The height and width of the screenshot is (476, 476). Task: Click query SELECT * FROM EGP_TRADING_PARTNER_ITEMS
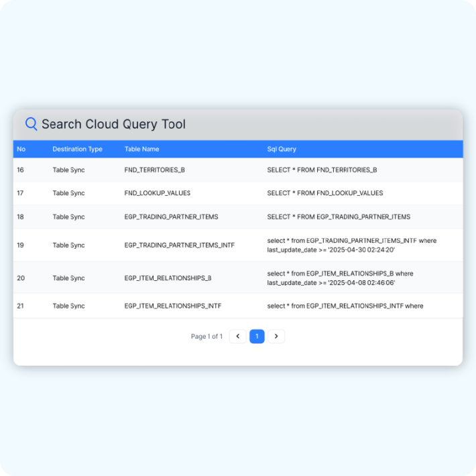(x=339, y=217)
